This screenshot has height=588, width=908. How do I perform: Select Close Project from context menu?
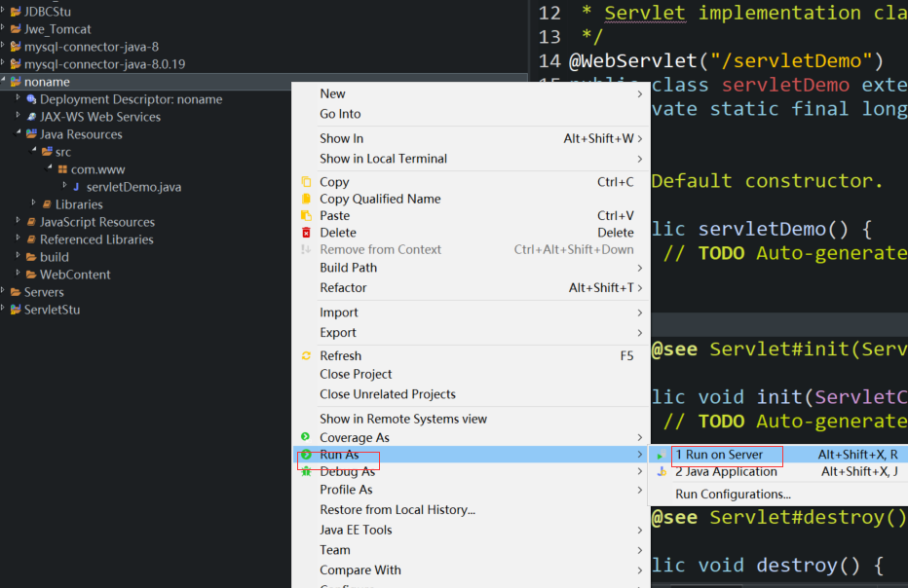click(x=356, y=374)
